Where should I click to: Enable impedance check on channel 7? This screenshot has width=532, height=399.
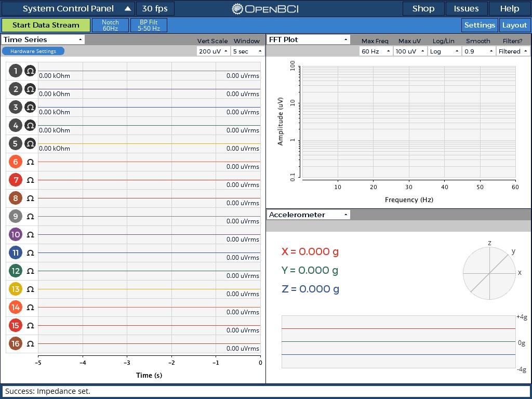pyautogui.click(x=30, y=180)
